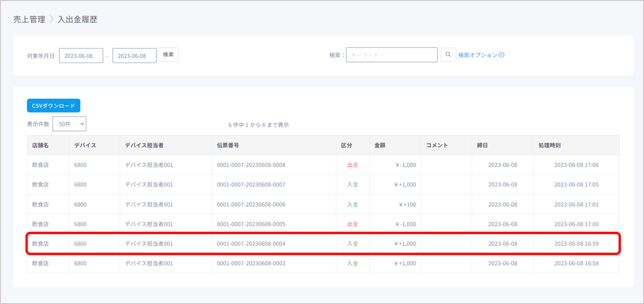Click the 処理時刻 column header
This screenshot has width=644, height=304.
click(x=549, y=145)
